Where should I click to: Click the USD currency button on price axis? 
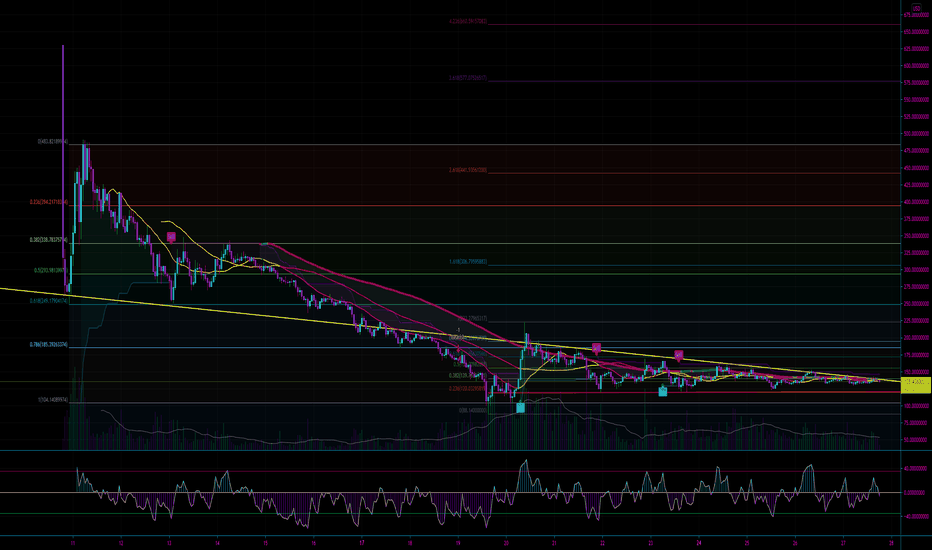point(916,8)
